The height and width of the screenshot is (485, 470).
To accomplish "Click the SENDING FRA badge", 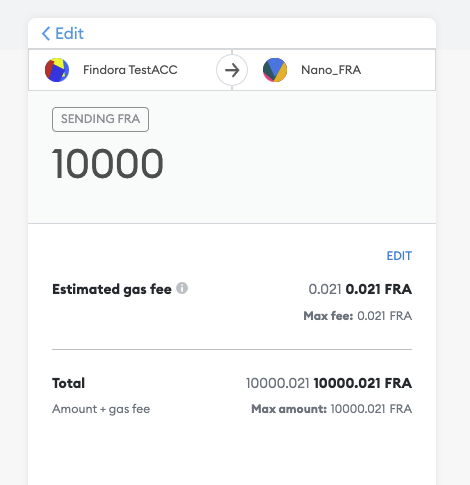I will click(100, 119).
